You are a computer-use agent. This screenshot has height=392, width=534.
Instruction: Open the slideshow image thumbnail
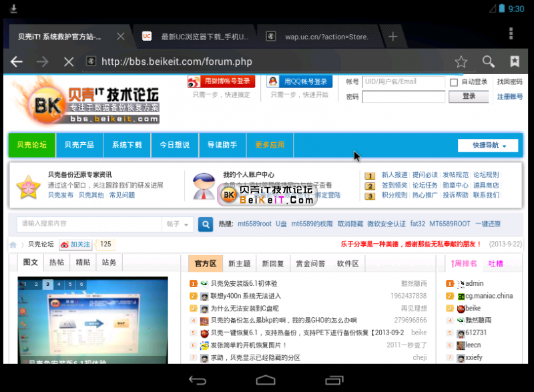[93, 320]
